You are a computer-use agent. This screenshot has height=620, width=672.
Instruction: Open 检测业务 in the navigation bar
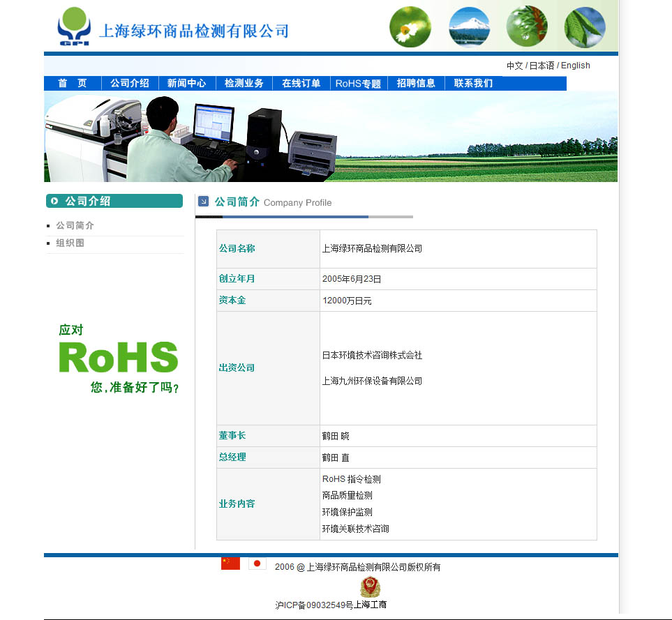[244, 83]
